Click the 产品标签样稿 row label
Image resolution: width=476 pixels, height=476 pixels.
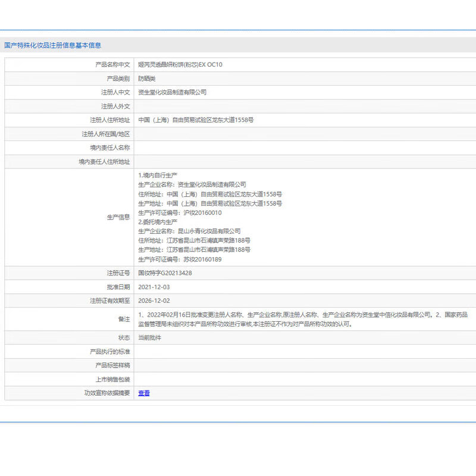point(112,365)
